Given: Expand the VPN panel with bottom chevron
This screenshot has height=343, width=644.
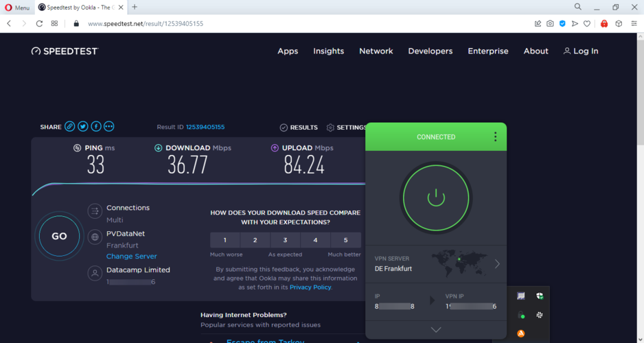Looking at the screenshot, I should (436, 330).
